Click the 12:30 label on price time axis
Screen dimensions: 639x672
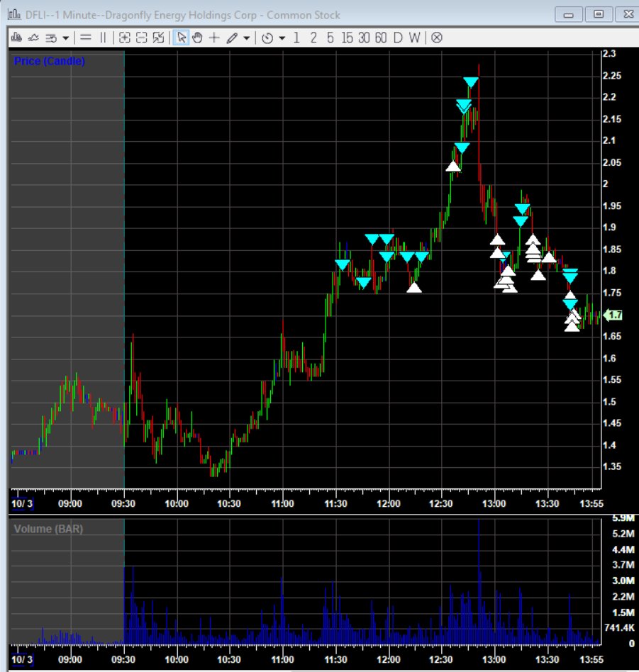point(441,503)
